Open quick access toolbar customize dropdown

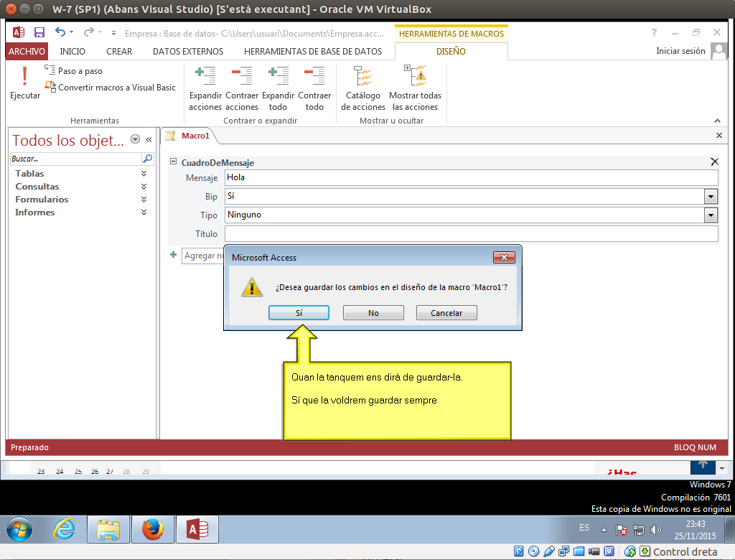click(x=113, y=33)
